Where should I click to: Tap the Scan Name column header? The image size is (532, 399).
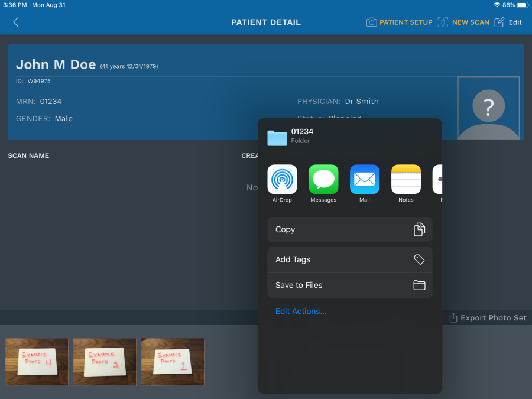28,156
